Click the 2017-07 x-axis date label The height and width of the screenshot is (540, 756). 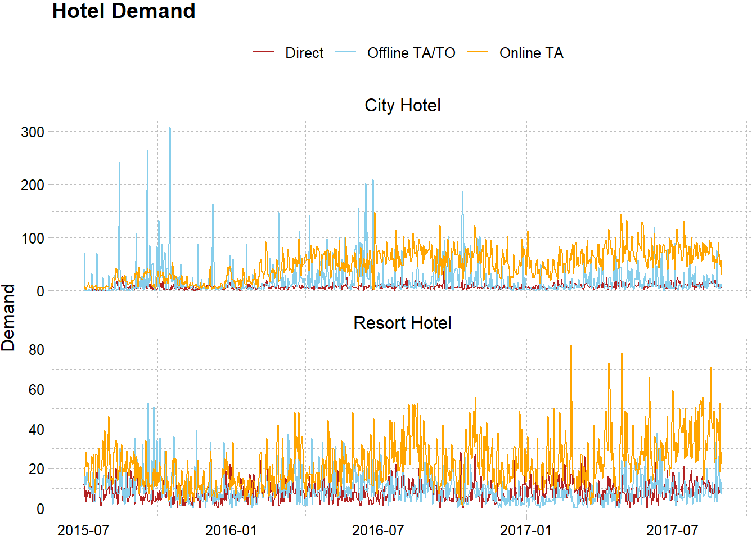pyautogui.click(x=672, y=530)
